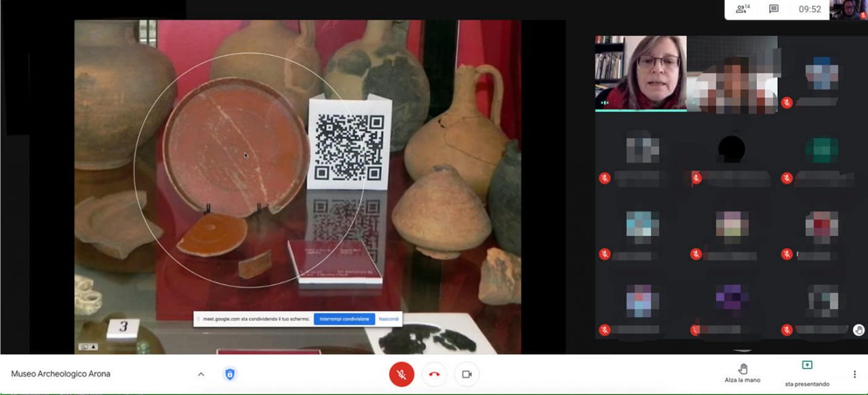Viewport: 868px width, 395px height.
Task: Click the Museo Archeologico Arona meeting name
Action: [60, 374]
